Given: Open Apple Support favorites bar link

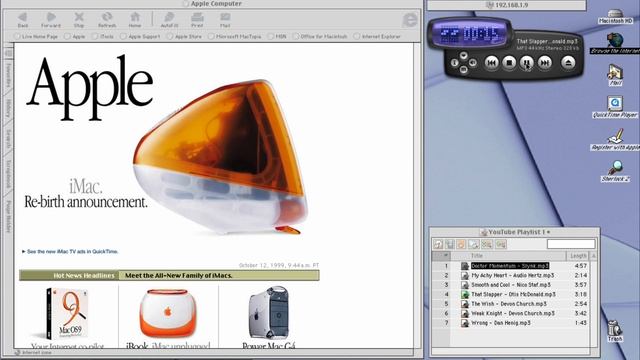Looking at the screenshot, I should (x=140, y=36).
